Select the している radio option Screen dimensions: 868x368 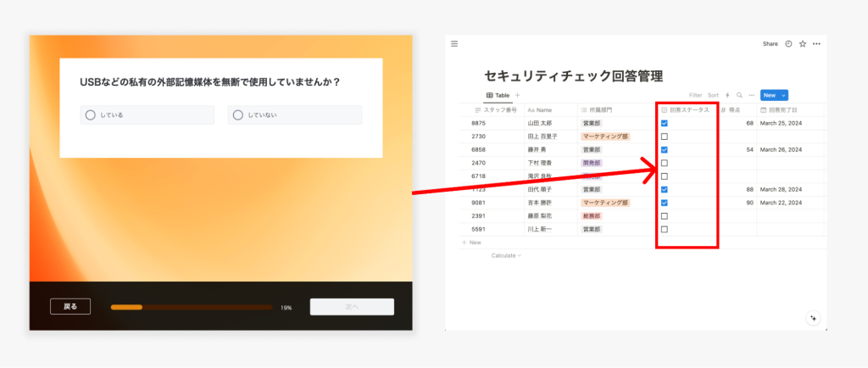pos(90,115)
